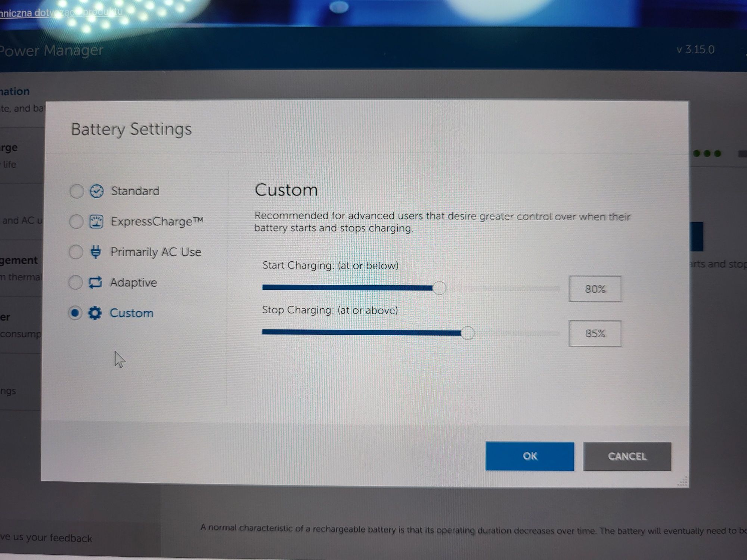Click the ExpressCharge™ mode label
The height and width of the screenshot is (560, 747).
coord(157,221)
